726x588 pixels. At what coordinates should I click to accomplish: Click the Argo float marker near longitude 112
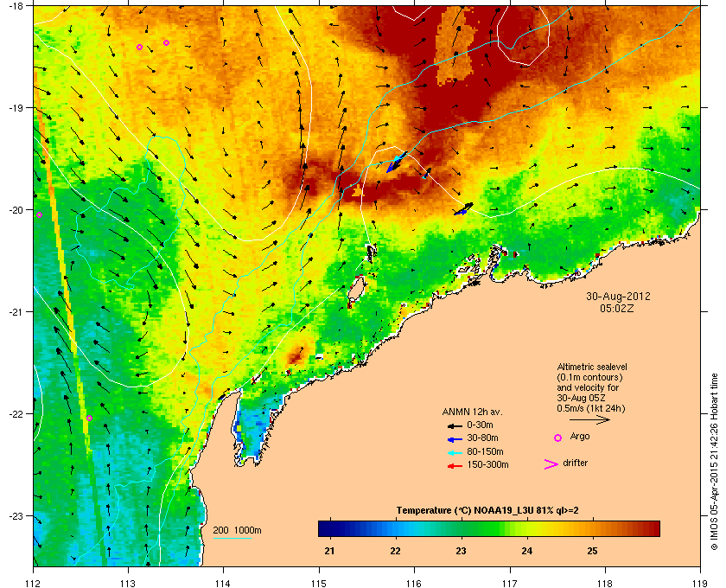[x=40, y=215]
